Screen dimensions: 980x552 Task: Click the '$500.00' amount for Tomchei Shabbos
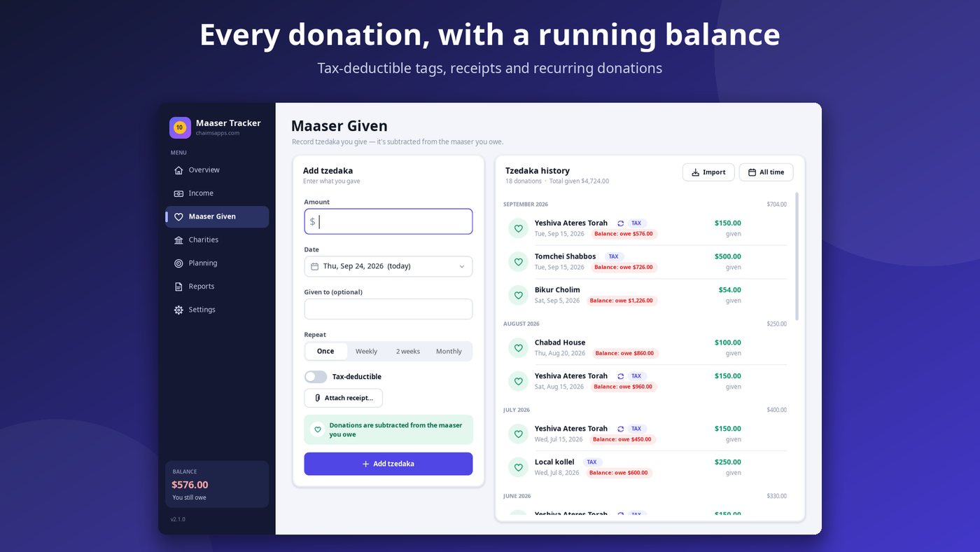click(727, 256)
